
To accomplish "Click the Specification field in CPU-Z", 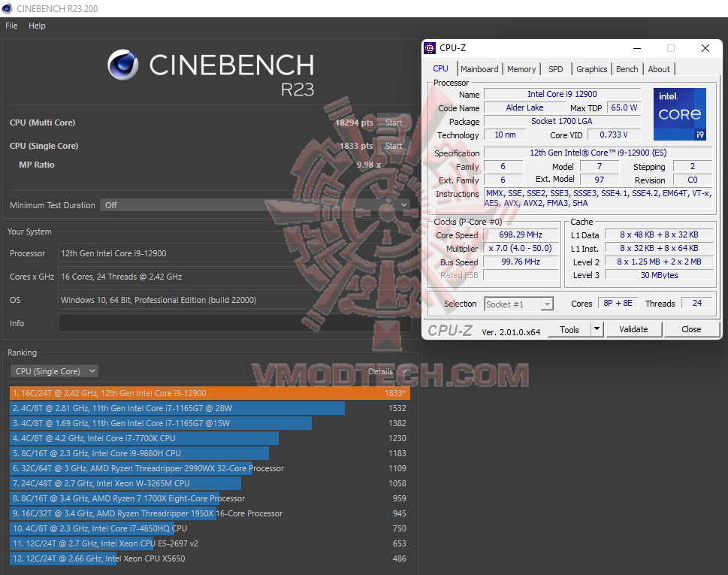I will tap(598, 153).
